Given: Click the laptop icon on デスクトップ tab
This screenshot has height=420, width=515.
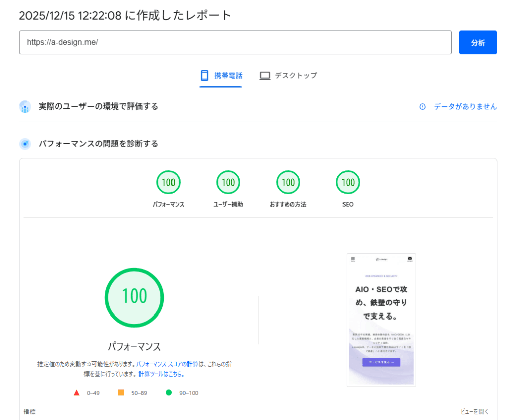Looking at the screenshot, I should [x=264, y=75].
